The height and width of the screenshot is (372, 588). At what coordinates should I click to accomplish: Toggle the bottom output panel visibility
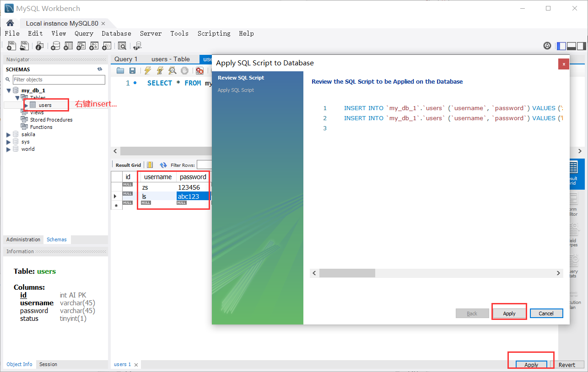572,46
